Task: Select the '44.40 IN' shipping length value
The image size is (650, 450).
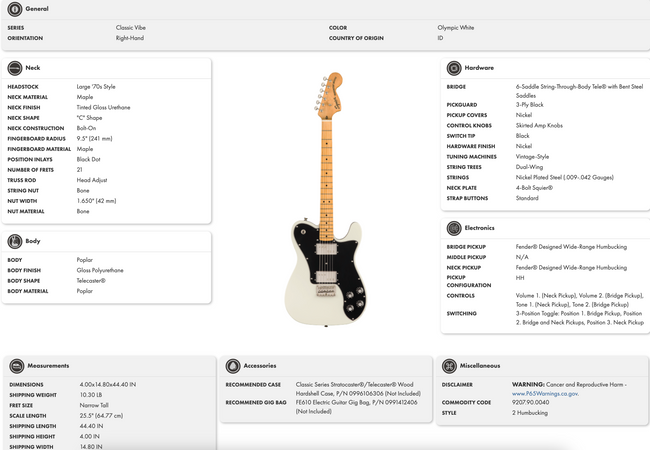Action: pos(91,426)
